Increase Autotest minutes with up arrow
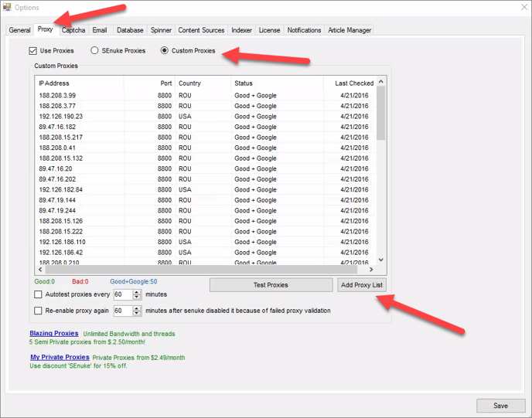Image resolution: width=532 pixels, height=418 pixels. tap(137, 292)
